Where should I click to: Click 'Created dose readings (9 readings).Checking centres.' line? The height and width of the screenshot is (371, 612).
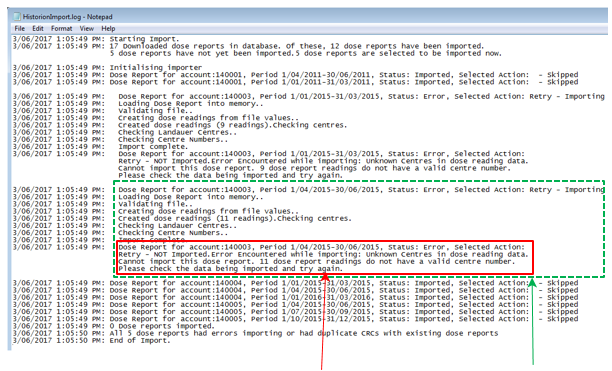pyautogui.click(x=180, y=125)
